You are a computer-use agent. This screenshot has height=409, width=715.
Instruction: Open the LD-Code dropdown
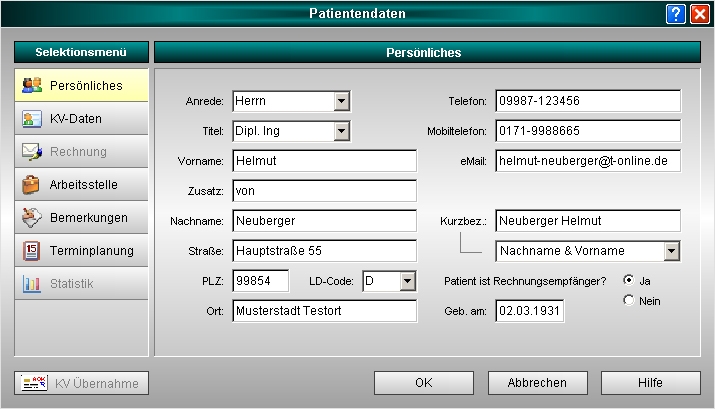pyautogui.click(x=406, y=282)
